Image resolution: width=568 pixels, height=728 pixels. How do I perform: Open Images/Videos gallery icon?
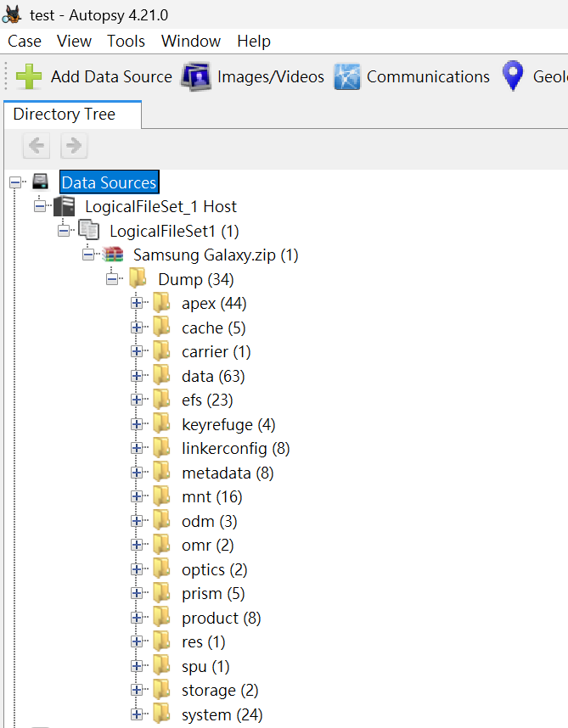point(196,76)
